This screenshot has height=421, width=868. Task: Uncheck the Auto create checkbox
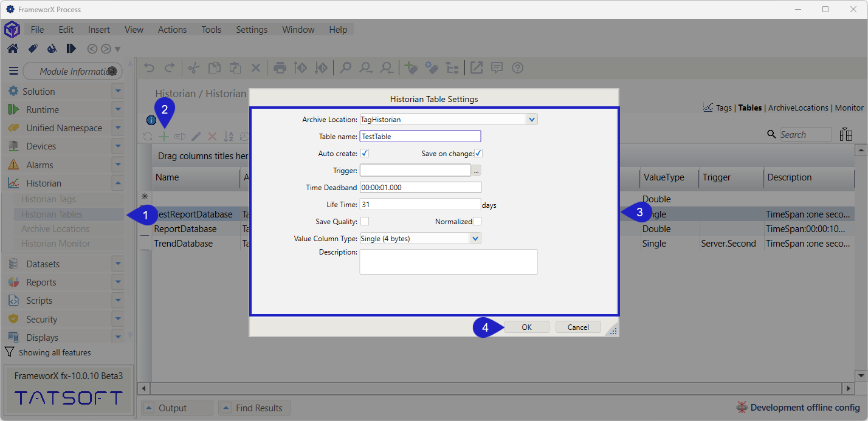click(365, 153)
